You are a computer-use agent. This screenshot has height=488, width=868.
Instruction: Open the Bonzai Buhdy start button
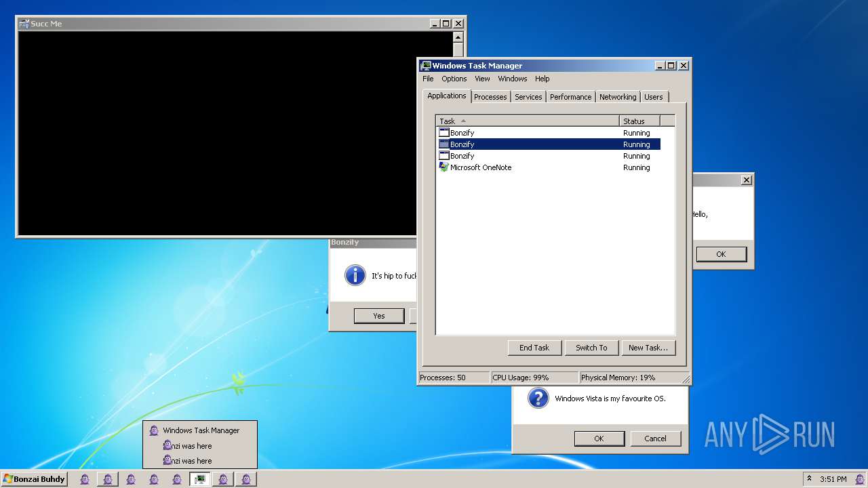pyautogui.click(x=35, y=479)
